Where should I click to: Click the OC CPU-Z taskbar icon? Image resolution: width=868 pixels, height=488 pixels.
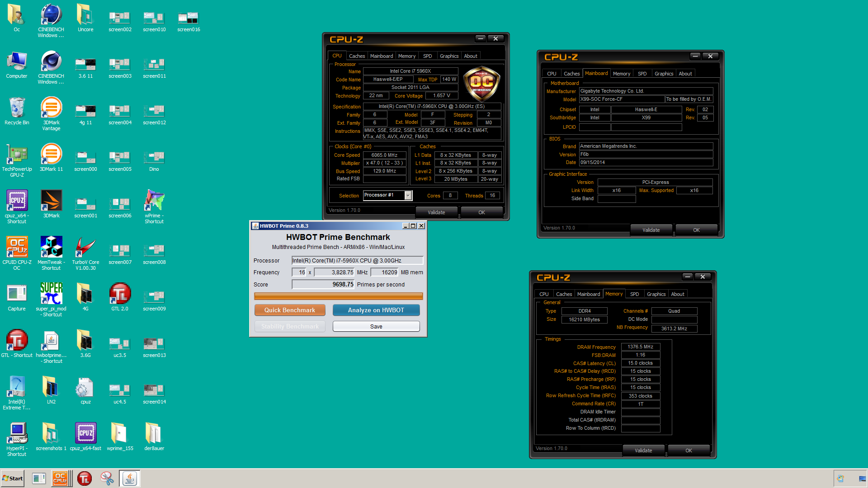click(60, 478)
